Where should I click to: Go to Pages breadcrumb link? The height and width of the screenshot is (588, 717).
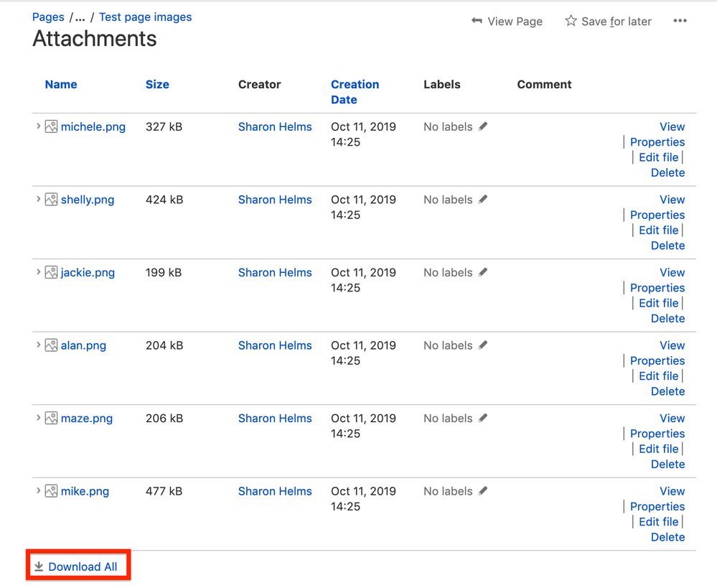[x=48, y=17]
